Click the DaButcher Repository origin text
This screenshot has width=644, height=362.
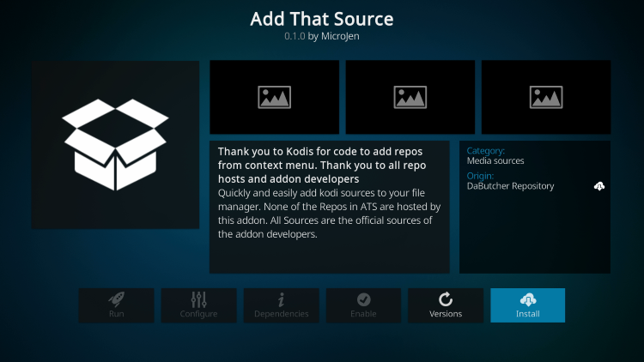[510, 186]
